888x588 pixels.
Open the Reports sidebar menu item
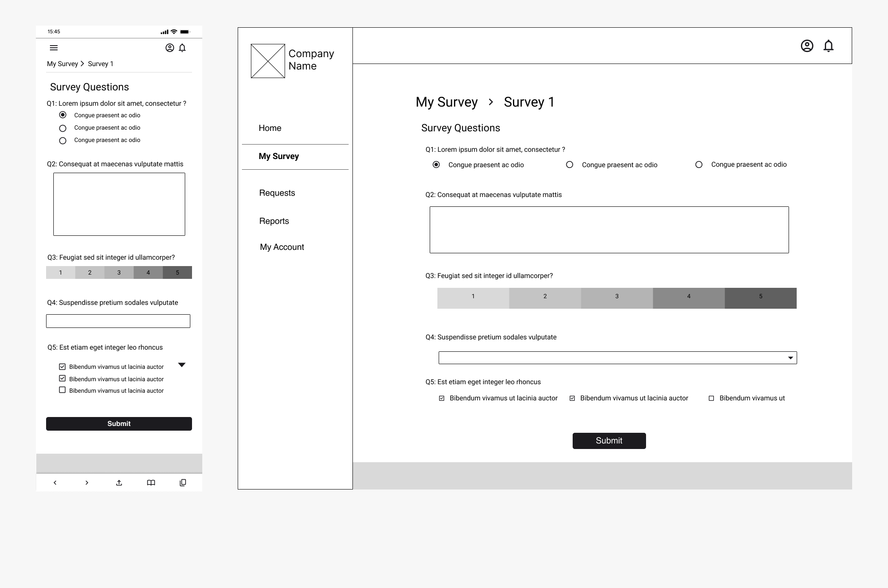pyautogui.click(x=274, y=221)
